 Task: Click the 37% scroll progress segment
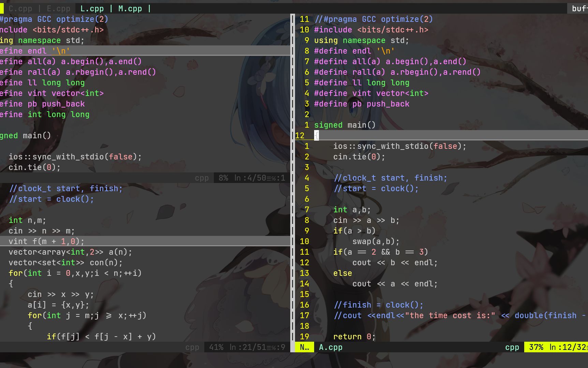pos(536,347)
